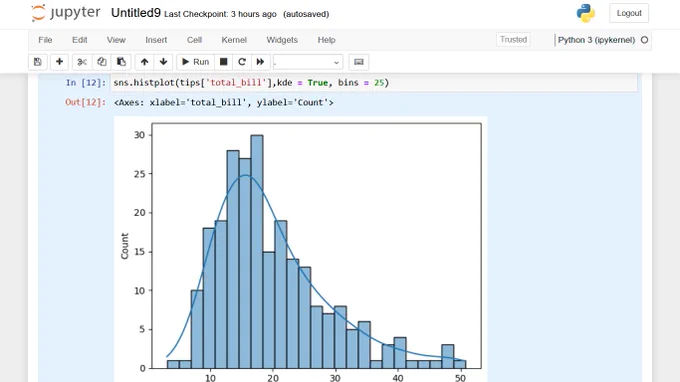
Task: Cut selected cells with scissors icon
Action: (82, 62)
